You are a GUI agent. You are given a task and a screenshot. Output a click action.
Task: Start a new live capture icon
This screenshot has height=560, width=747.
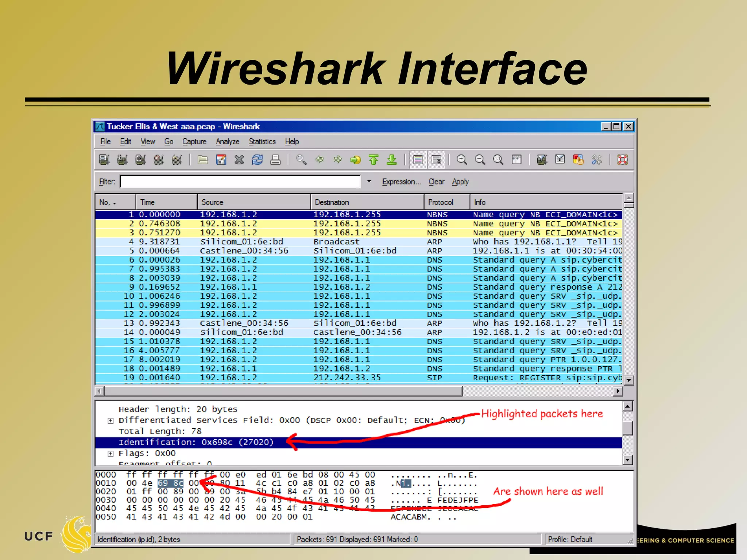point(140,160)
